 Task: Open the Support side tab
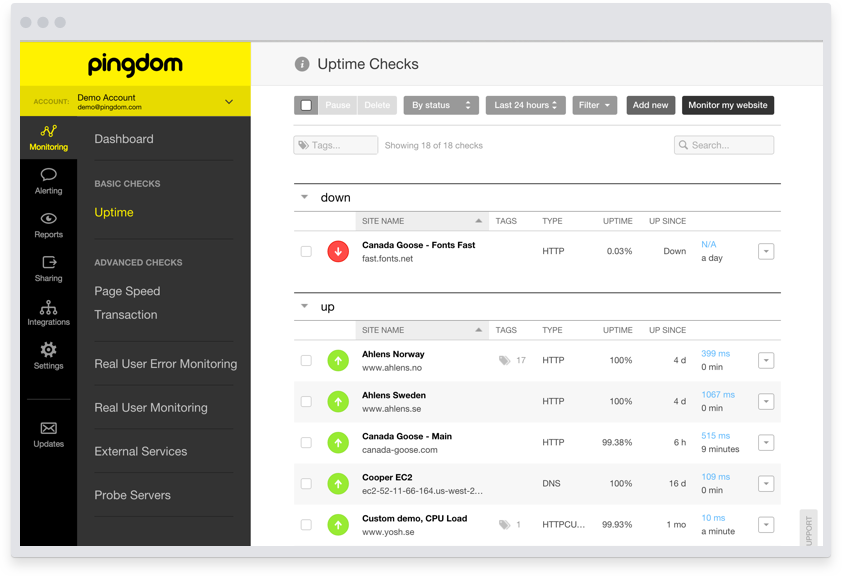pos(808,528)
